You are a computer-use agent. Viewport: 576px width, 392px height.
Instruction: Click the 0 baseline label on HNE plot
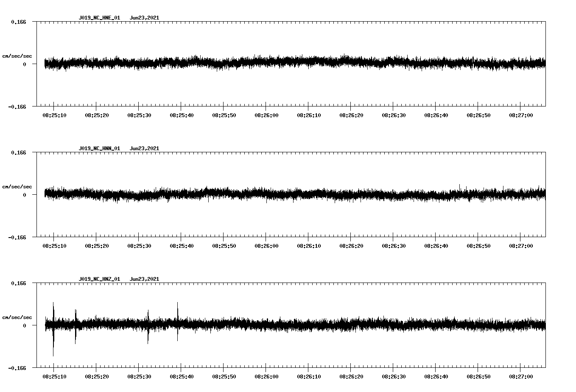pyautogui.click(x=25, y=64)
